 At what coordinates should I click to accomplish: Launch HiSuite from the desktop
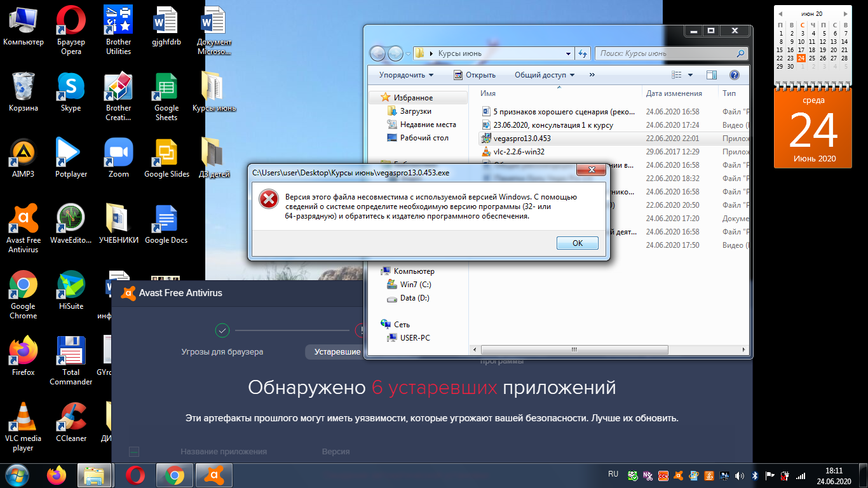(71, 290)
